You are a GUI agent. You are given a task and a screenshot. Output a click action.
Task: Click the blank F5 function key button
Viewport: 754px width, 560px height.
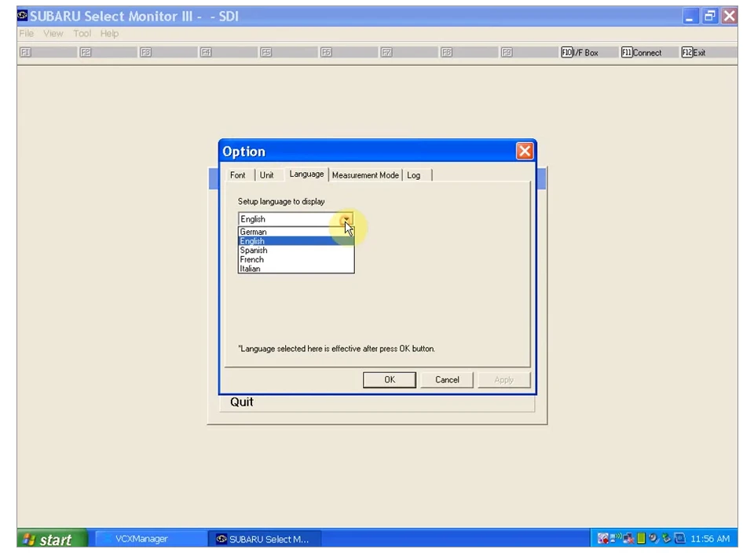pyautogui.click(x=287, y=53)
